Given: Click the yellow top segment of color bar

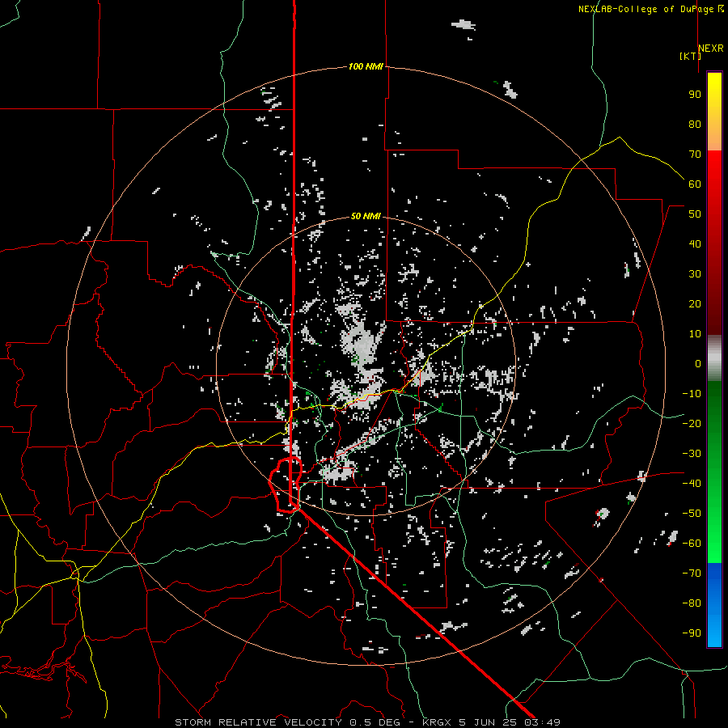Looking at the screenshot, I should 714,112.
